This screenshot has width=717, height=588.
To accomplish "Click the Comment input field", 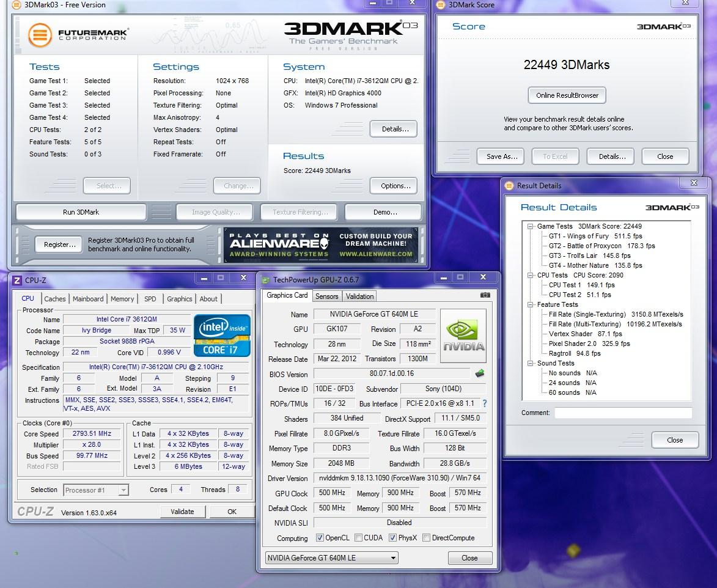I will pos(623,413).
